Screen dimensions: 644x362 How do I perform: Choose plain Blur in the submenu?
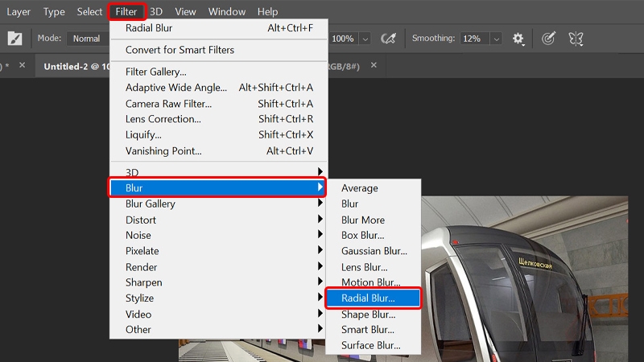coord(374,204)
